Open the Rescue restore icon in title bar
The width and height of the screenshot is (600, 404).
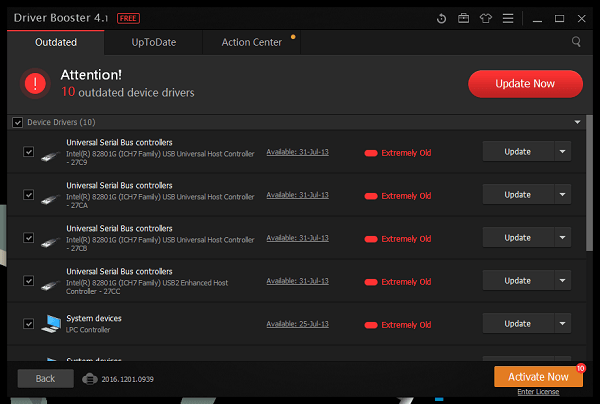tap(441, 18)
